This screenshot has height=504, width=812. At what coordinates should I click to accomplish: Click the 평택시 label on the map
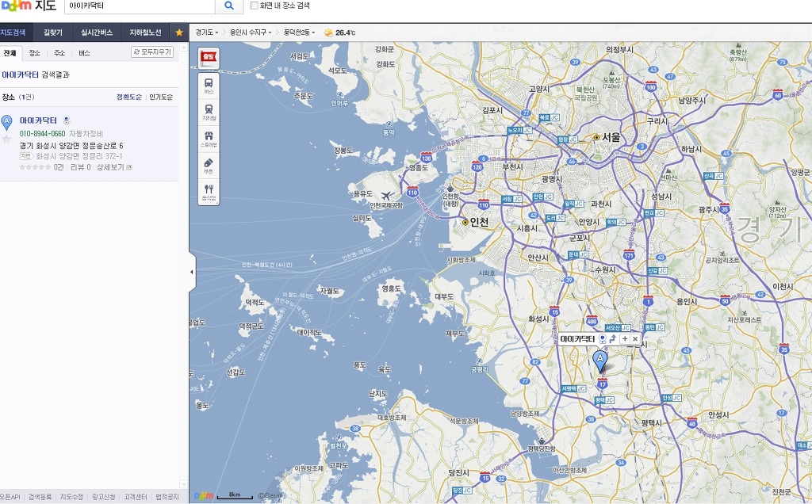652,422
